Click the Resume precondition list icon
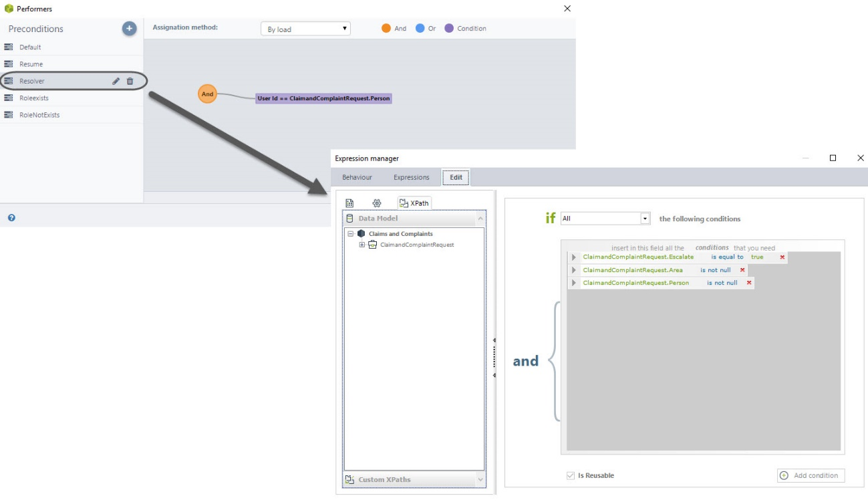The width and height of the screenshot is (868, 502). tap(9, 64)
